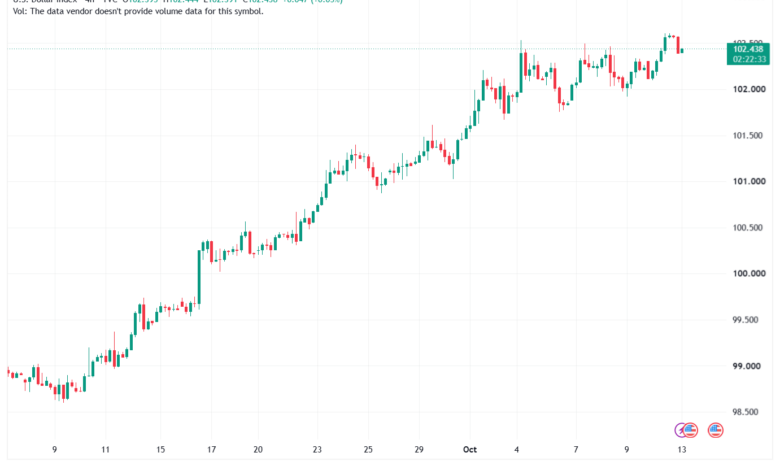The width and height of the screenshot is (780, 470).
Task: Click the 11 date label on time axis
Action: (x=105, y=450)
